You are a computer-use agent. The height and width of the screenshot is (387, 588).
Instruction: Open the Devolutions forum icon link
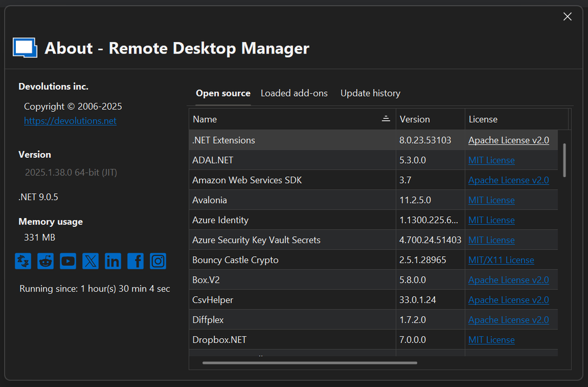tap(23, 261)
